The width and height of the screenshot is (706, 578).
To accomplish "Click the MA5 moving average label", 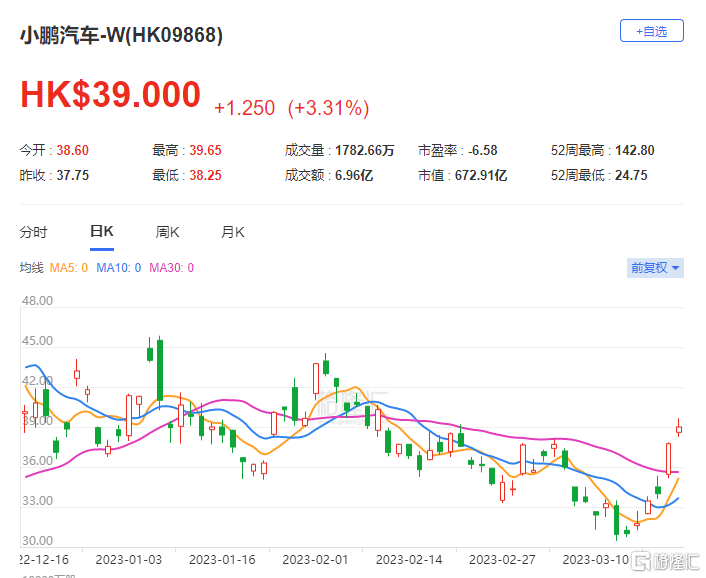I will click(68, 268).
